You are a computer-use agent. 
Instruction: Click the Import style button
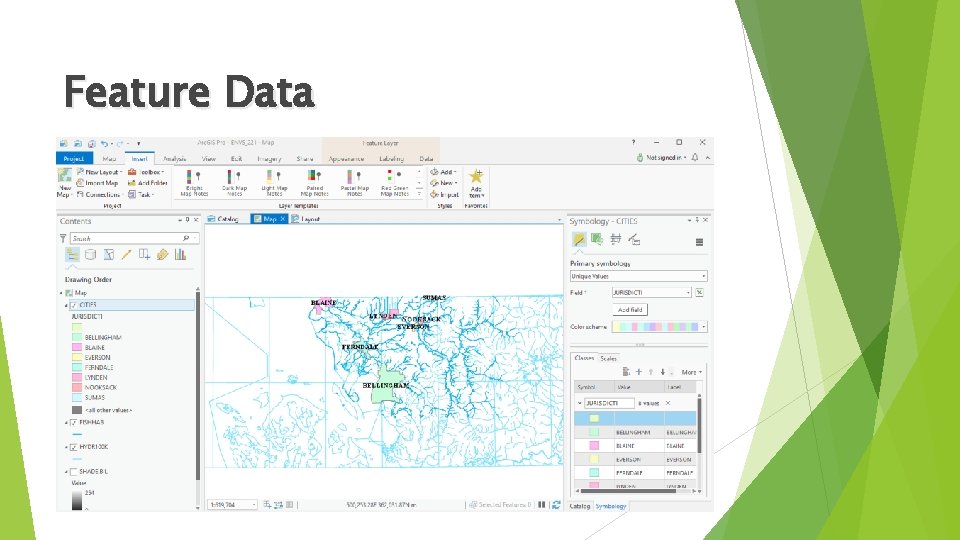tap(444, 194)
